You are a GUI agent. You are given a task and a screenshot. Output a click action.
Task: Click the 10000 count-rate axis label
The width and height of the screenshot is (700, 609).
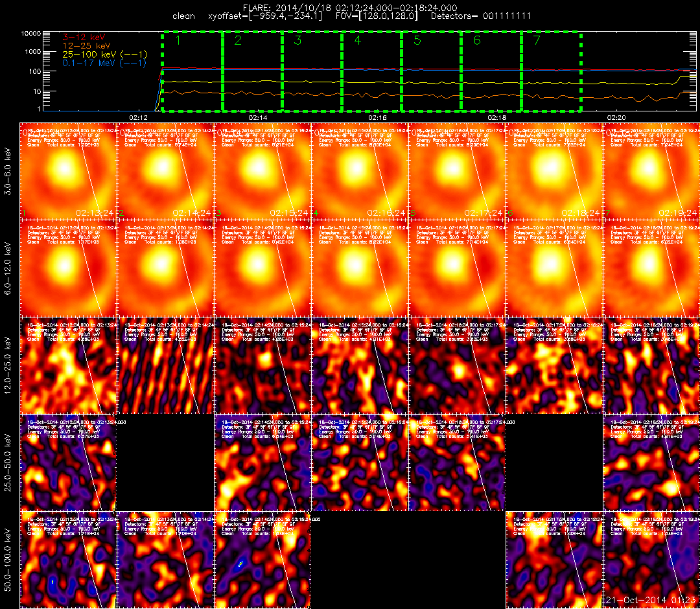[x=30, y=34]
